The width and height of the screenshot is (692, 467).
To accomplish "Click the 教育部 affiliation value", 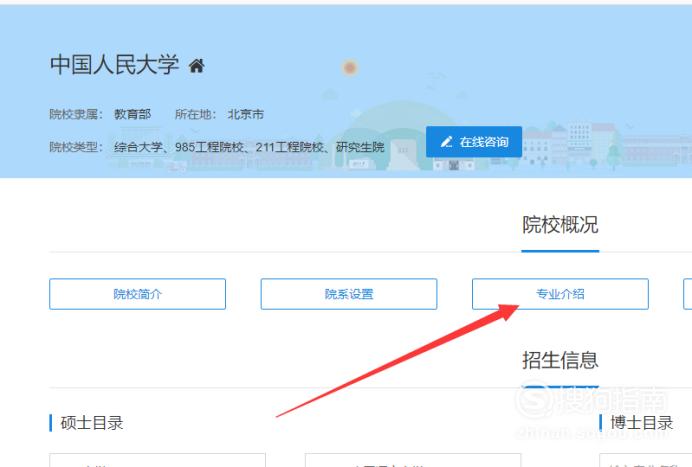I will pos(132,114).
